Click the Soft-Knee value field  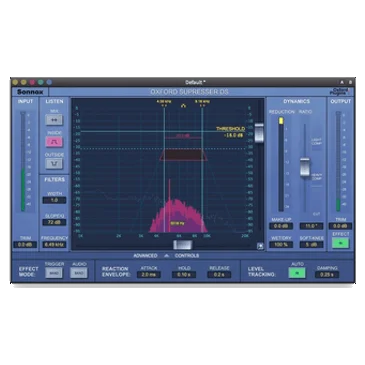pos(311,244)
